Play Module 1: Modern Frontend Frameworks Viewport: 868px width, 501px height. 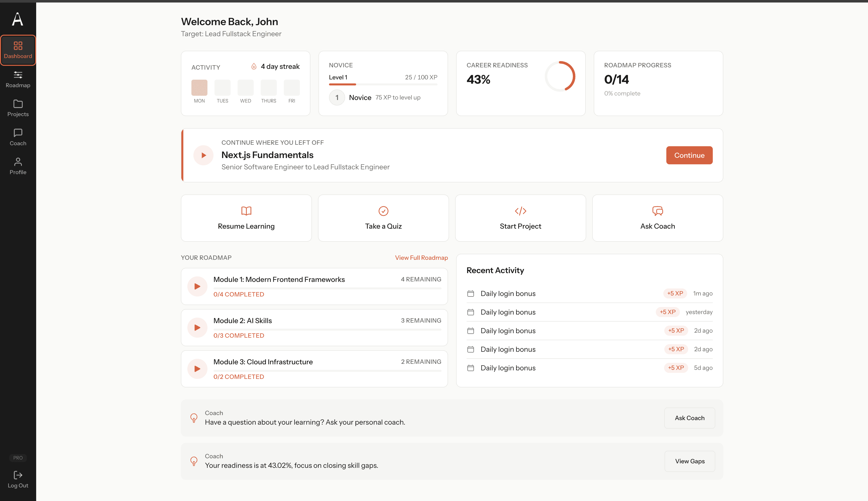(x=197, y=286)
